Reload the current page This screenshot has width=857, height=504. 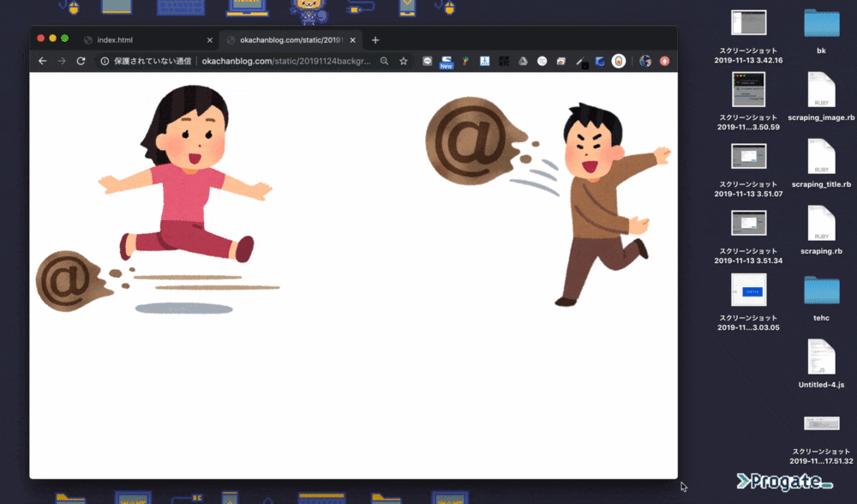click(81, 61)
